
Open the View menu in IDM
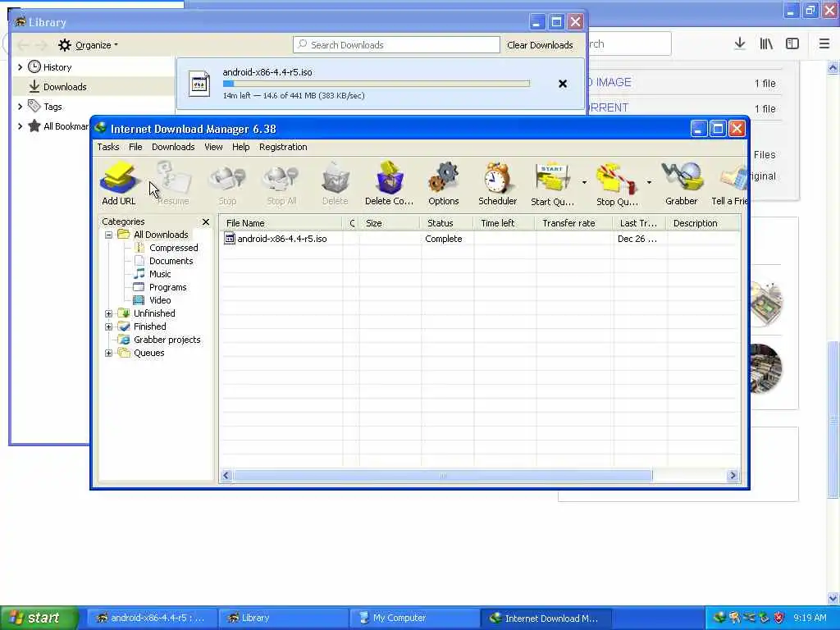tap(213, 147)
